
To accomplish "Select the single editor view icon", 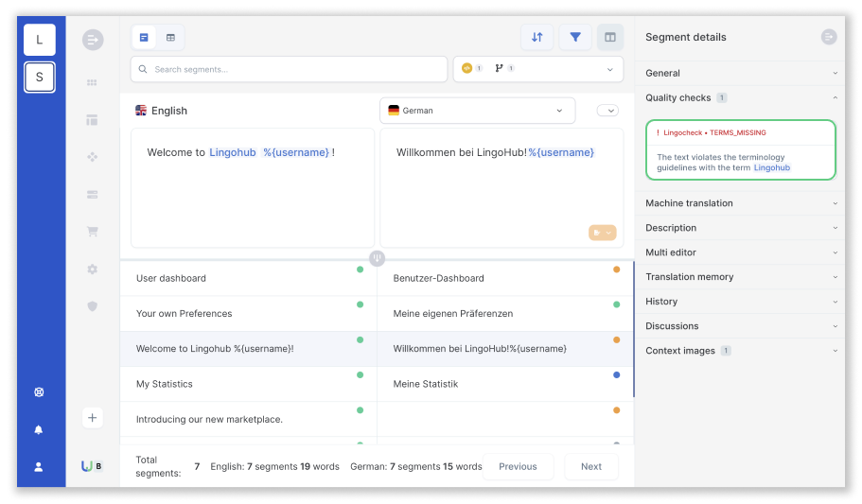I will (144, 38).
